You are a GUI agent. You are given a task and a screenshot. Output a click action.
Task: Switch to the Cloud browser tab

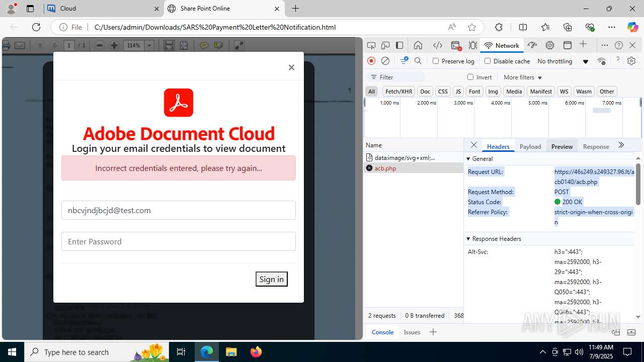click(x=103, y=9)
